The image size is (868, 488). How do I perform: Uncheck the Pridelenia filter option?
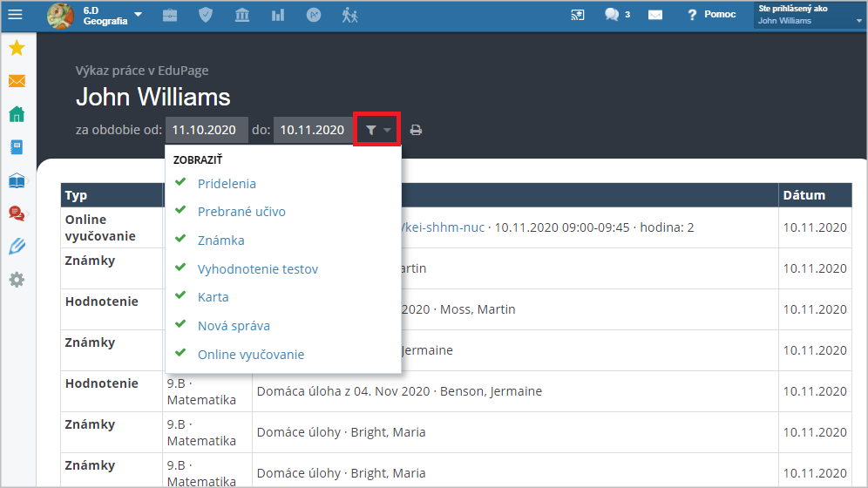click(x=226, y=184)
